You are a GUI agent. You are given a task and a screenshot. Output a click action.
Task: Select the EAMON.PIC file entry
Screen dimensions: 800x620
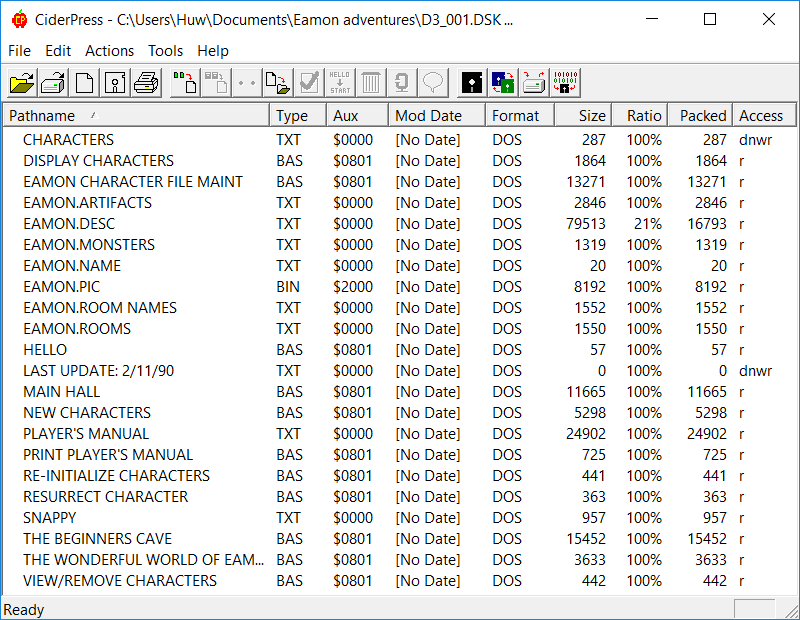pos(62,287)
